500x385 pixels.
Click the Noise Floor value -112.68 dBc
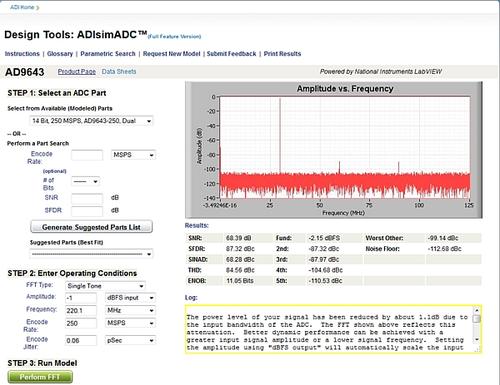[445, 249]
